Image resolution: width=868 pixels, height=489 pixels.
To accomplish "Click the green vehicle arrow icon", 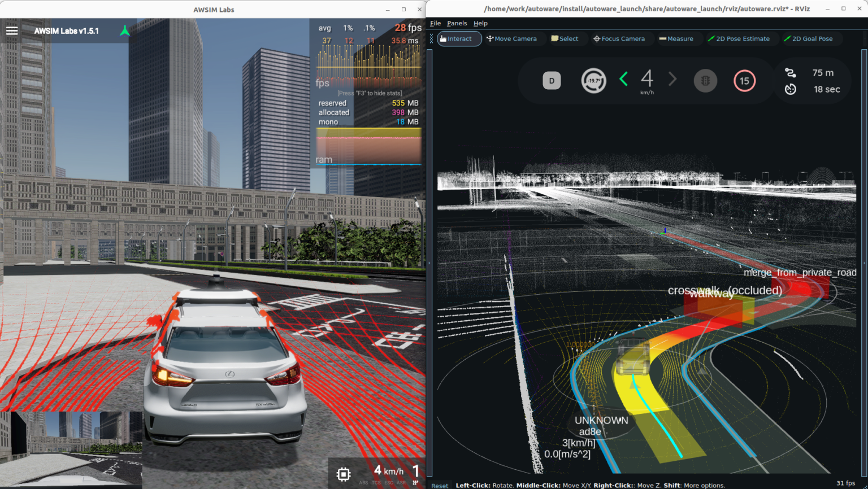I will [x=125, y=31].
